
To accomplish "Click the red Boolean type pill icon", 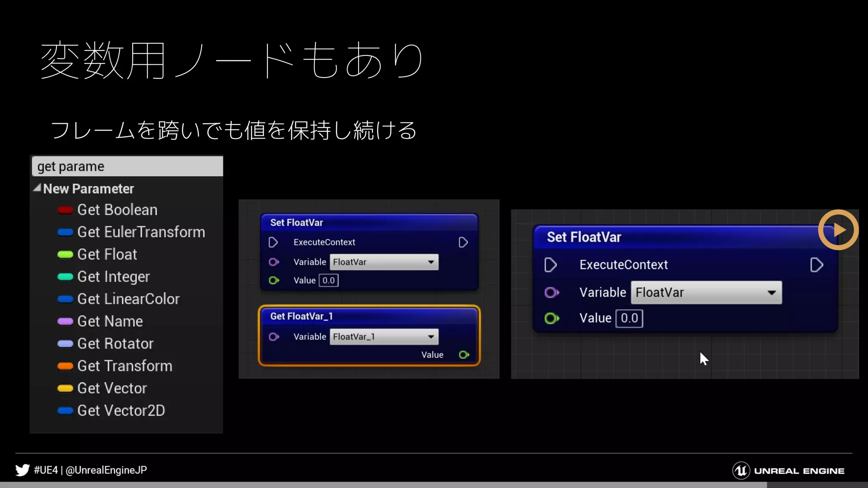I will pyautogui.click(x=65, y=210).
